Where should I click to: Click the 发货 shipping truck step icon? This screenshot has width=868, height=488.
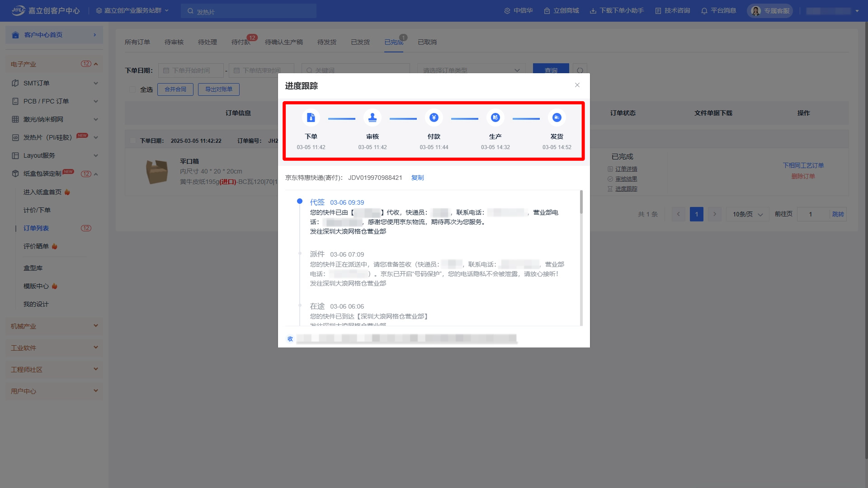(x=557, y=117)
